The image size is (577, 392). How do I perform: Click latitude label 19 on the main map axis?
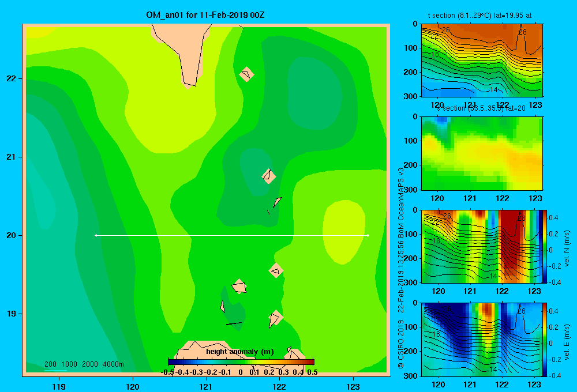point(12,314)
